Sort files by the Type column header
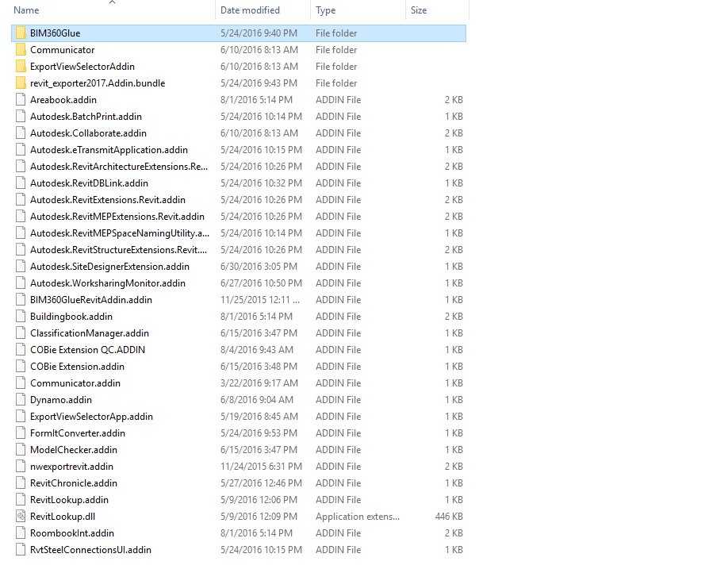 pyautogui.click(x=325, y=10)
